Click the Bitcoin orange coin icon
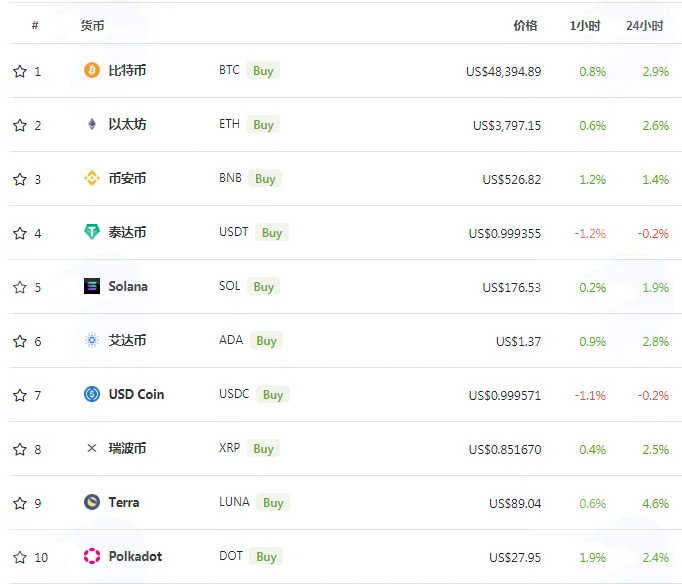The height and width of the screenshot is (584, 682). tap(92, 70)
